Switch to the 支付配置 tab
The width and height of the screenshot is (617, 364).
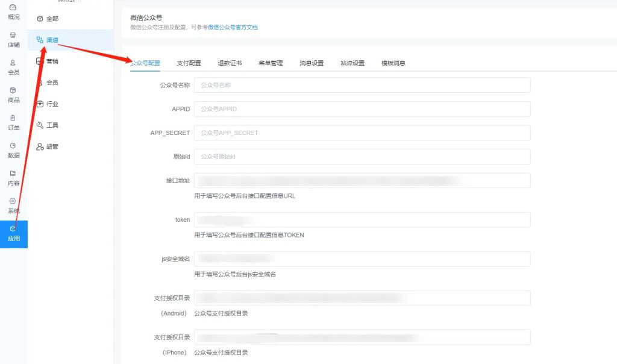point(189,63)
